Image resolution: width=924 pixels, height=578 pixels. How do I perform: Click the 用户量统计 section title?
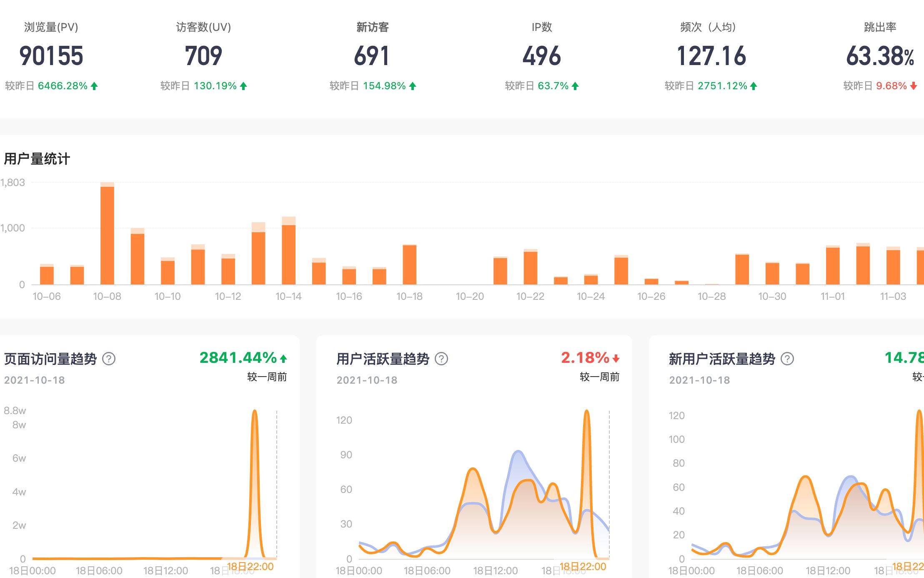point(37,159)
